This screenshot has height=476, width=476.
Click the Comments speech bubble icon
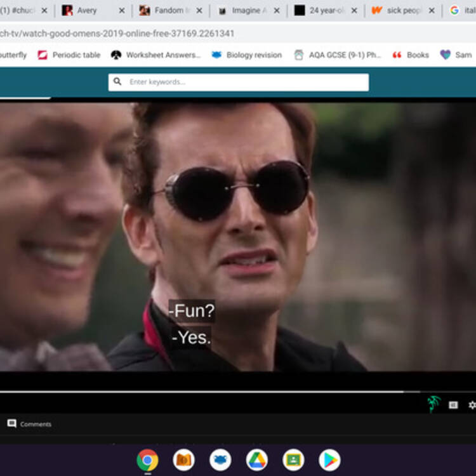(12, 423)
